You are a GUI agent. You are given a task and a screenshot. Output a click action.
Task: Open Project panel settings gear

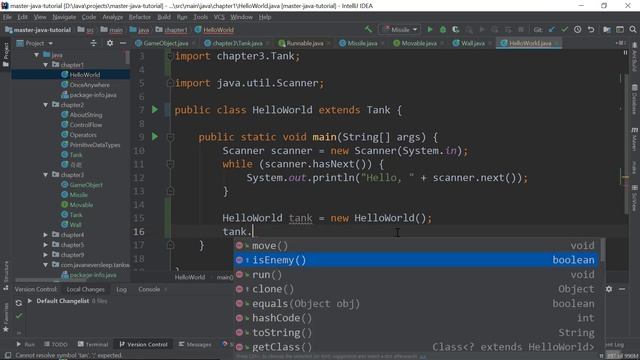110,43
